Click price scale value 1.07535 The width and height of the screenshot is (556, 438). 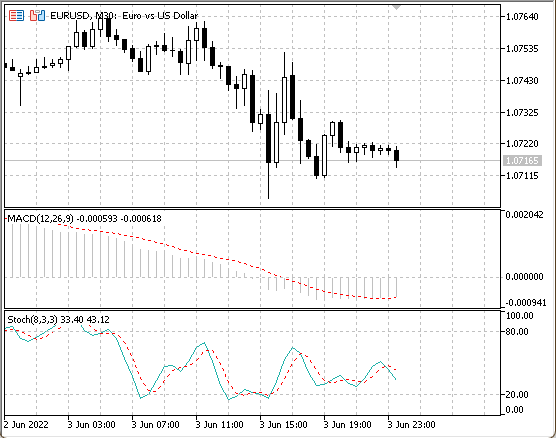522,49
